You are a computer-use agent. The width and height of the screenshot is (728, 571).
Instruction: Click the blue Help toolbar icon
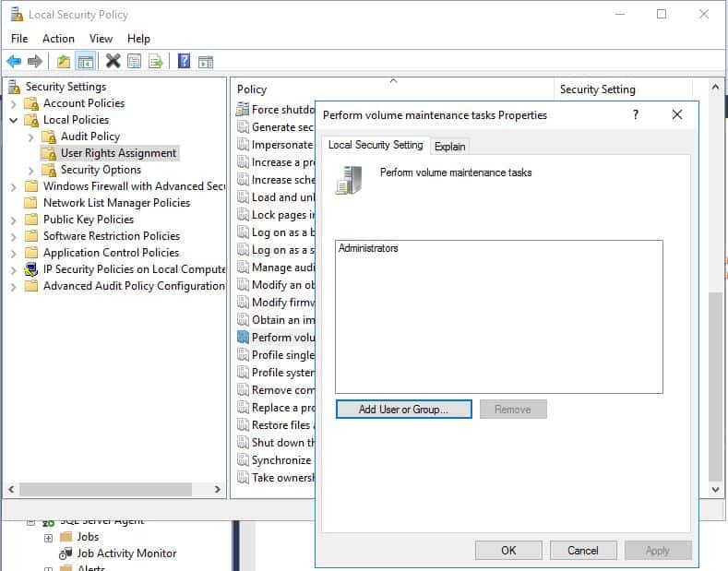[184, 62]
